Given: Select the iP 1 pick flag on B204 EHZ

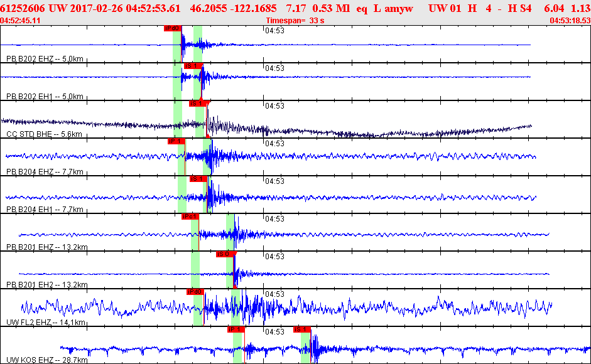Looking at the screenshot, I should tap(176, 141).
